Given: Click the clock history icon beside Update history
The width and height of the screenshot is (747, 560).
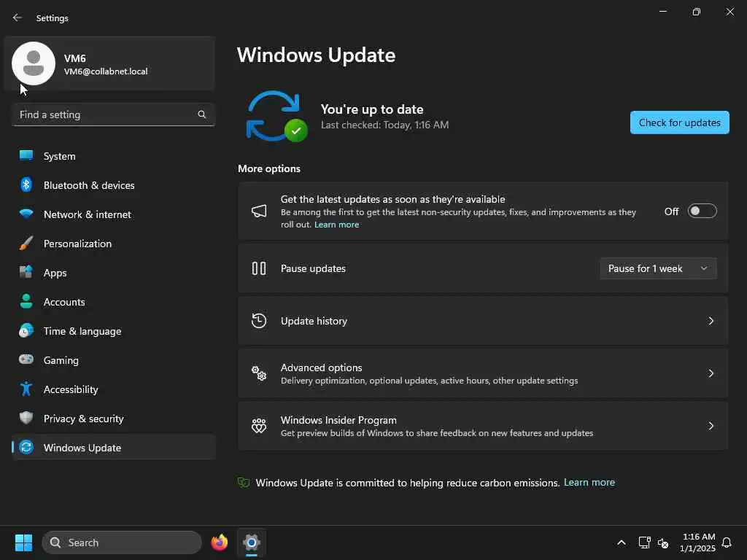Looking at the screenshot, I should point(259,321).
